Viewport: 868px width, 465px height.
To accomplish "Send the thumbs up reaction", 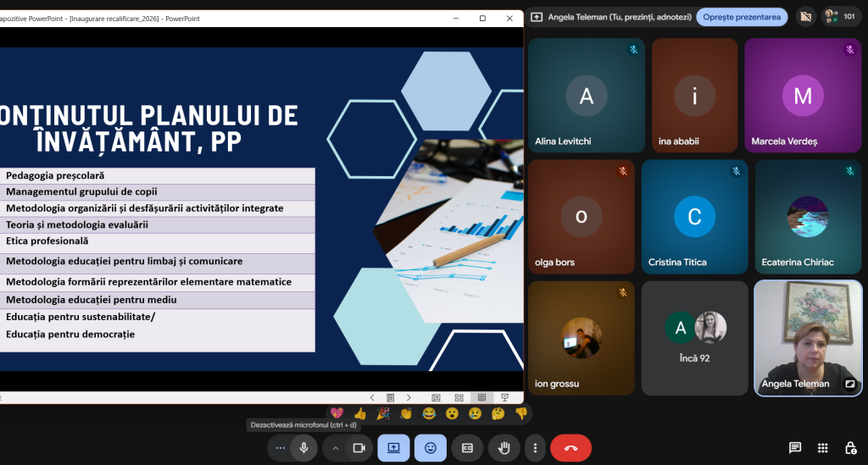I will pyautogui.click(x=359, y=413).
